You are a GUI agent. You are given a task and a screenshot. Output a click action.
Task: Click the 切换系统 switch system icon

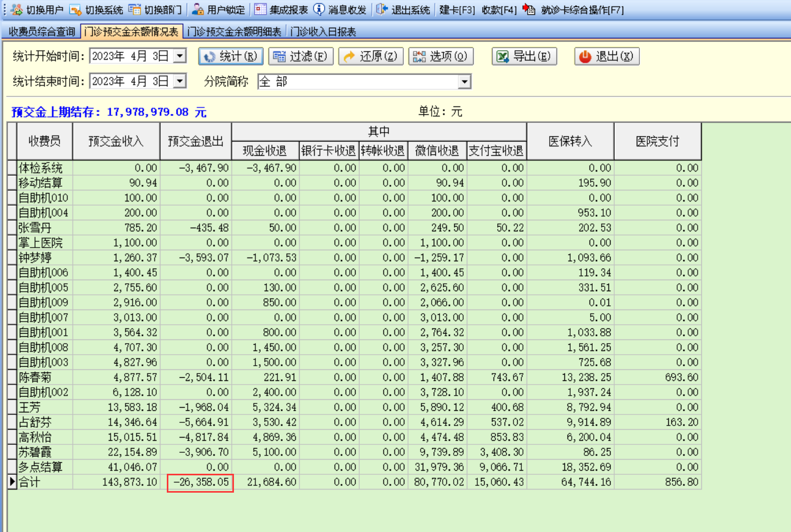tap(76, 9)
